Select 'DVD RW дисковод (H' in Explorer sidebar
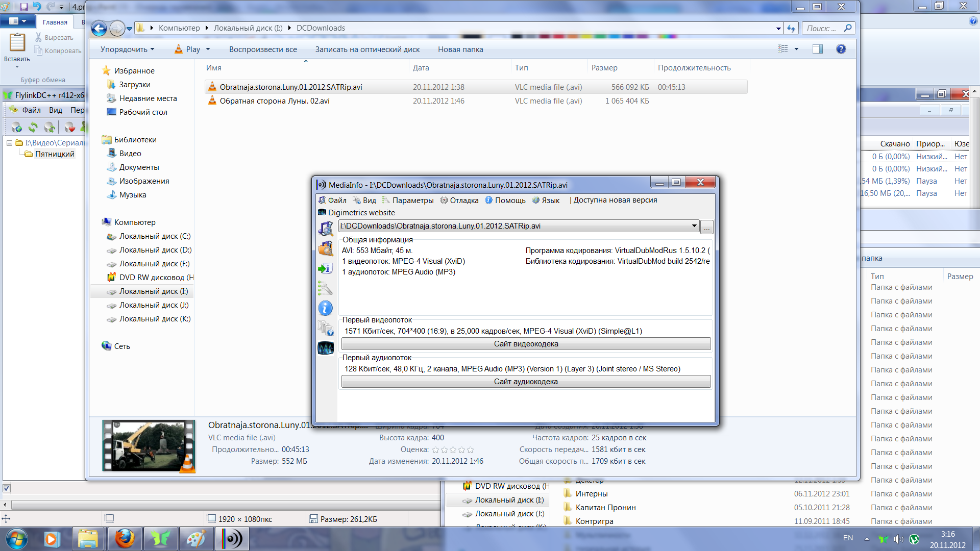 coord(151,278)
